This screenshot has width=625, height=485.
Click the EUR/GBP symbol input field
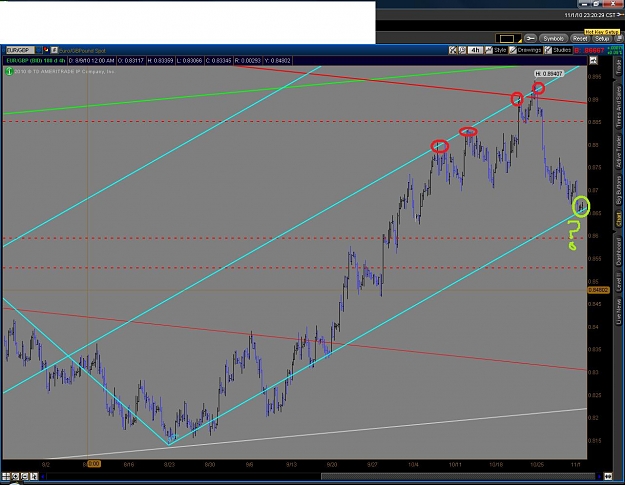20,51
